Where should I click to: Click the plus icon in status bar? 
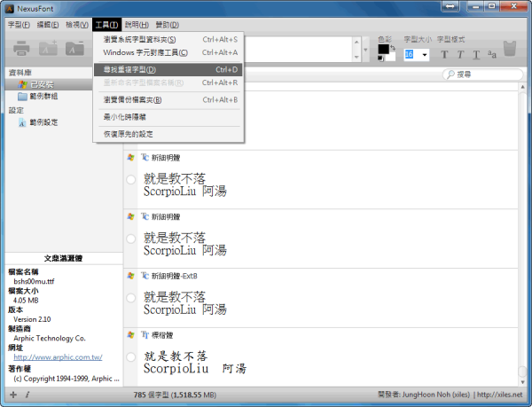click(x=13, y=395)
